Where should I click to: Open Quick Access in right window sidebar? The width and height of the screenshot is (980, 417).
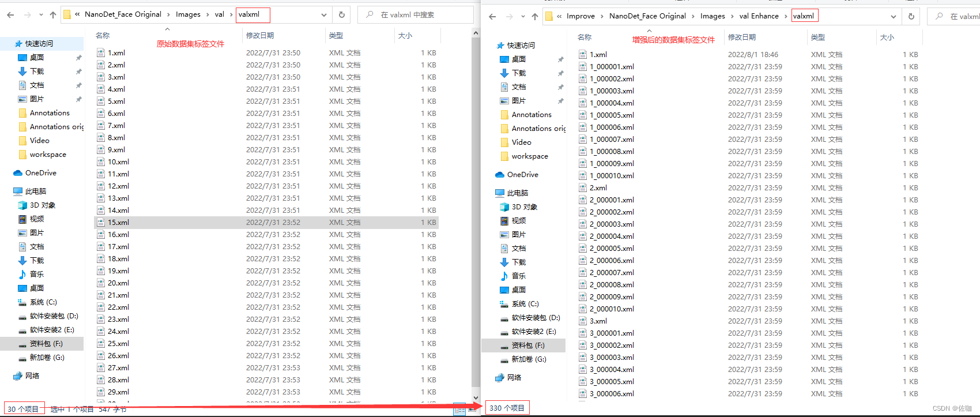click(516, 45)
